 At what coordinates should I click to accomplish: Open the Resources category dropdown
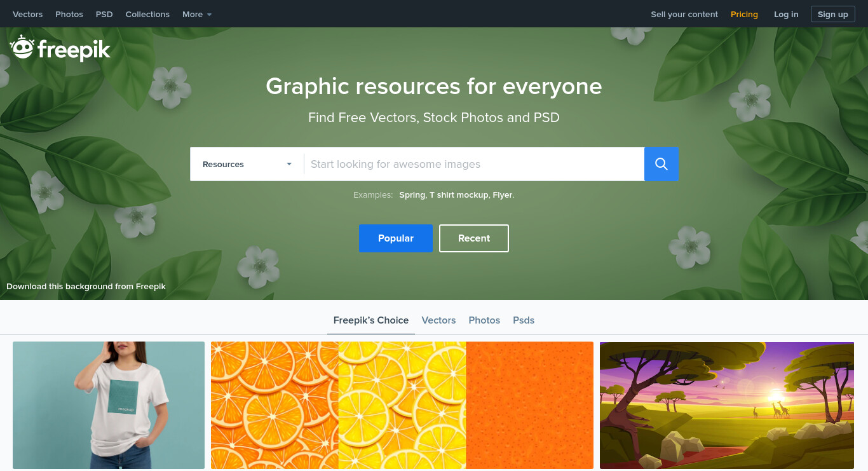247,164
